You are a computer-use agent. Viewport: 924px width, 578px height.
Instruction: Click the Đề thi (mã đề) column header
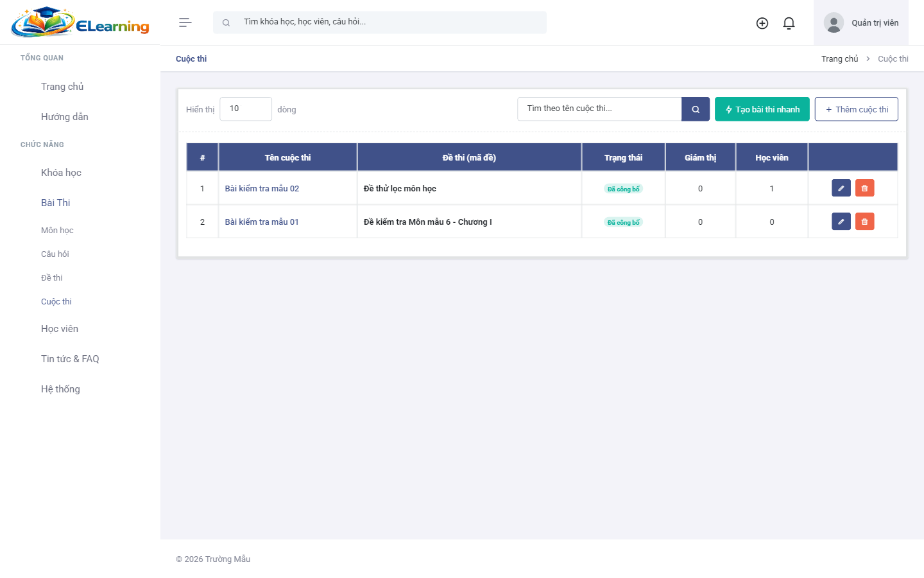pos(469,157)
